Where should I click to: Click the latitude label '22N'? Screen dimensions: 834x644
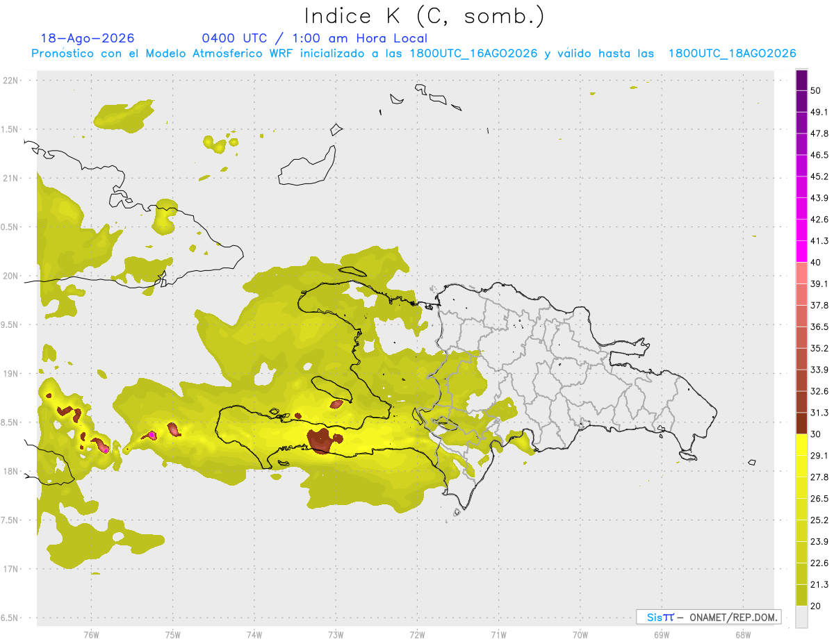pyautogui.click(x=11, y=81)
